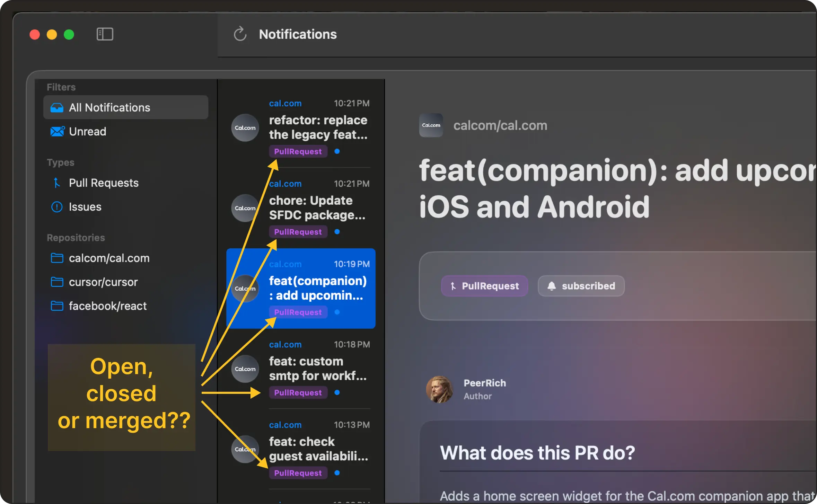Click the unread dot on refactor notification
817x504 pixels.
click(x=337, y=151)
